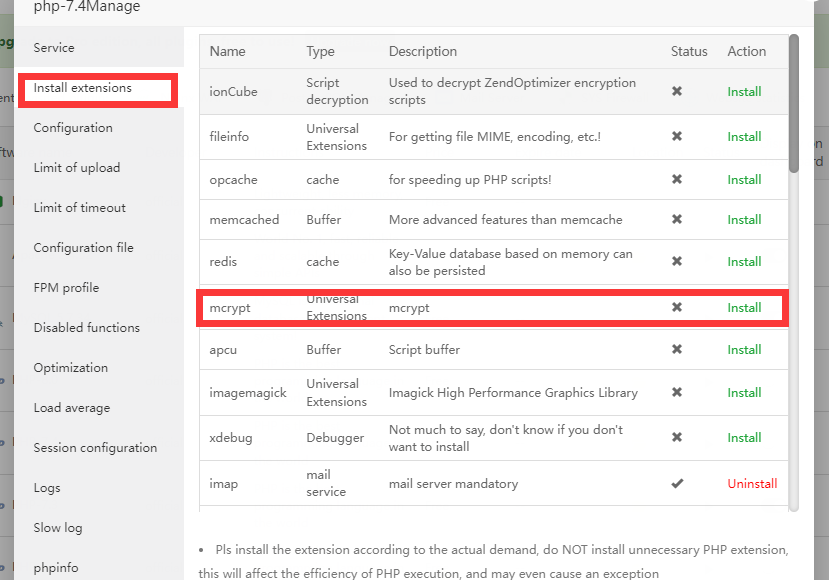Install the fileinfo extension
Viewport: 829px width, 580px height.
744,137
